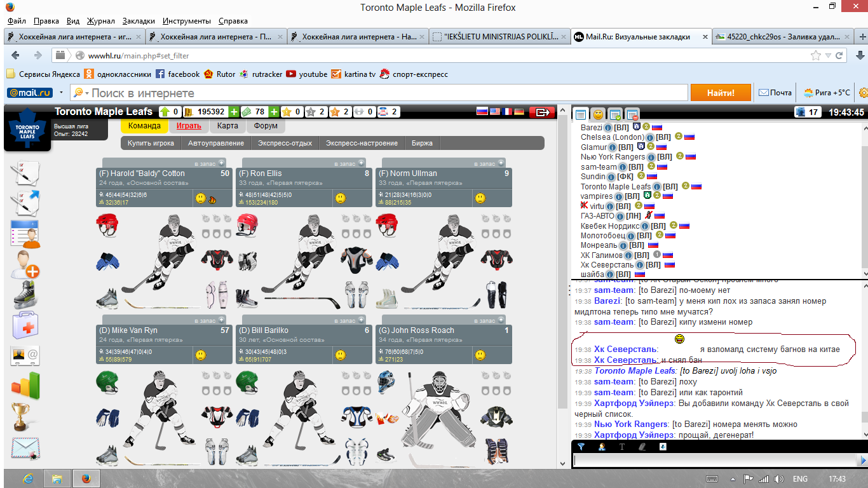868x488 pixels.
Task: Select Harold Cotton's skates item
Action: tap(107, 298)
